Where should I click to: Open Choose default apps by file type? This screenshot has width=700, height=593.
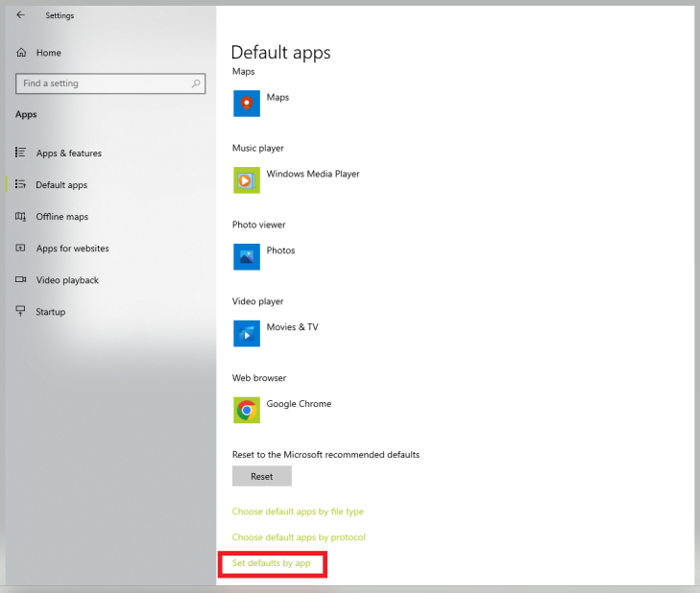point(298,511)
